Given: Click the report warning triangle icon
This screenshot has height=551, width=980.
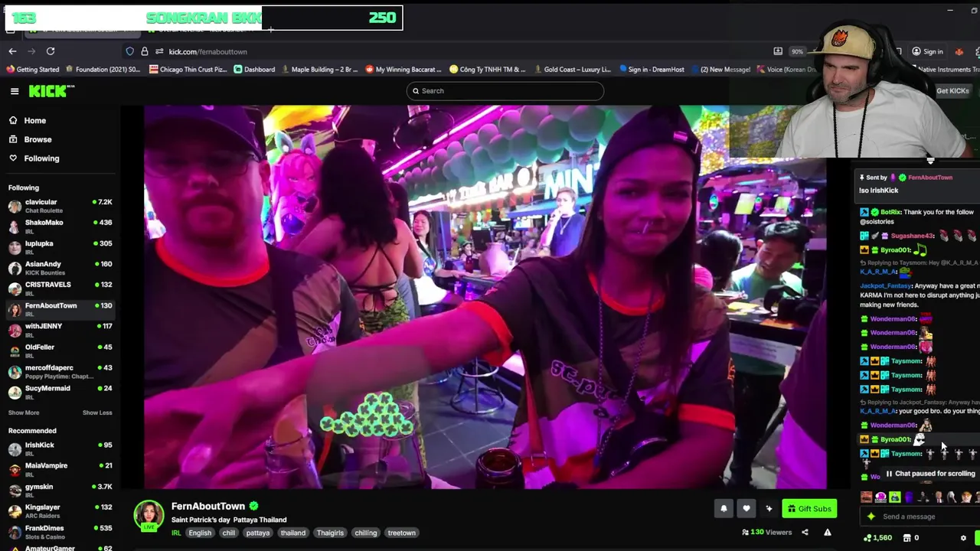Looking at the screenshot, I should pyautogui.click(x=827, y=533).
